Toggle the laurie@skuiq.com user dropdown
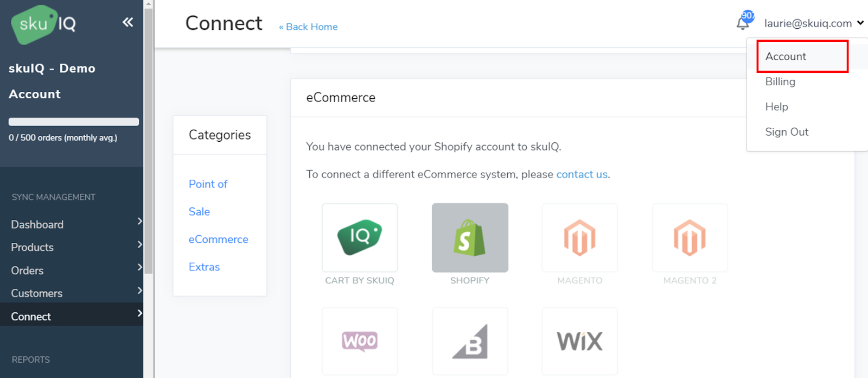868x378 pixels. point(813,23)
